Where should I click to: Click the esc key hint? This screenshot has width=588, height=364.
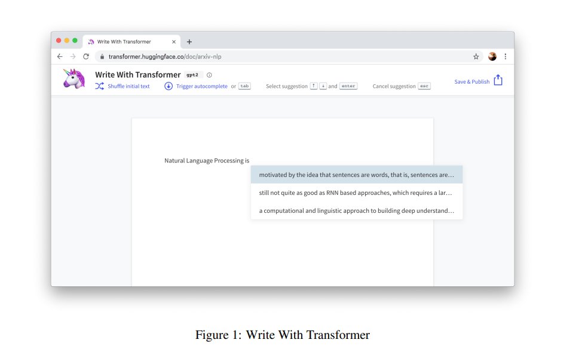coord(424,86)
